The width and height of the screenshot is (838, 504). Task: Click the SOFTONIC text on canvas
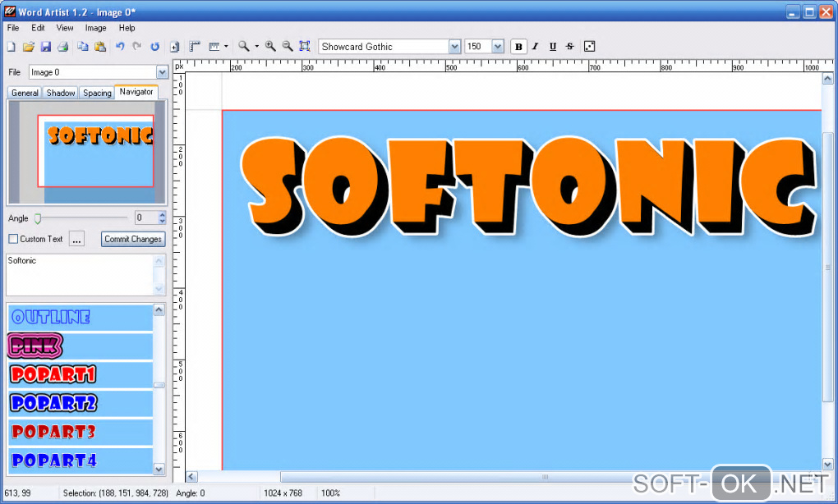tap(529, 187)
